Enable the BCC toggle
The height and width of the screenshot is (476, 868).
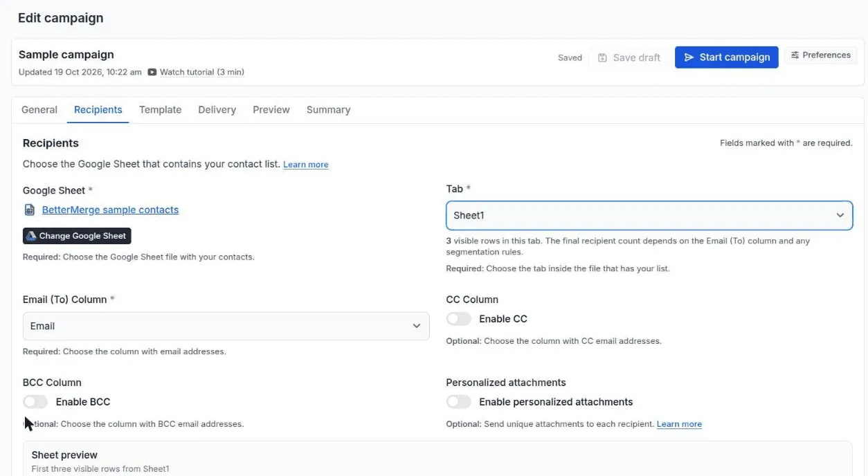pos(35,402)
